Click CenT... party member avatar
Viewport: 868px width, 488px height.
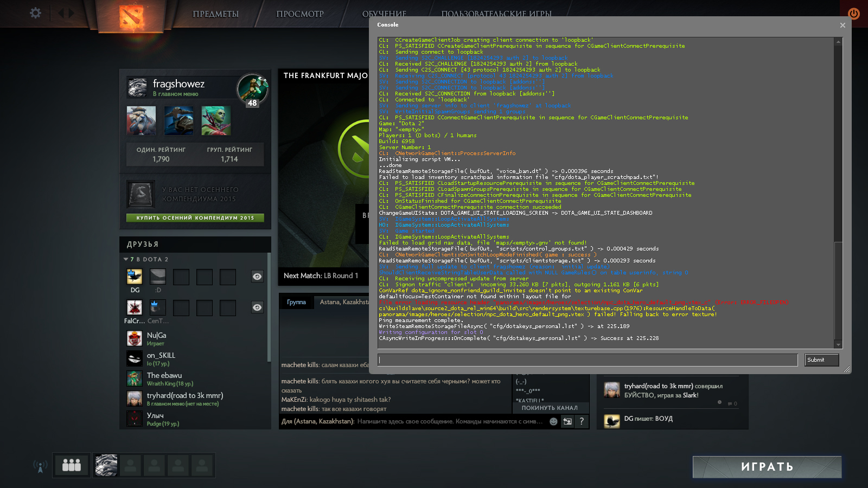(158, 308)
